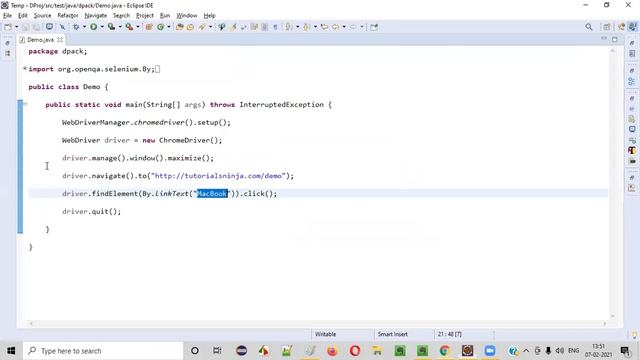Open Task View on the taskbar
Image resolution: width=640 pixels, height=360 pixels.
click(x=217, y=351)
